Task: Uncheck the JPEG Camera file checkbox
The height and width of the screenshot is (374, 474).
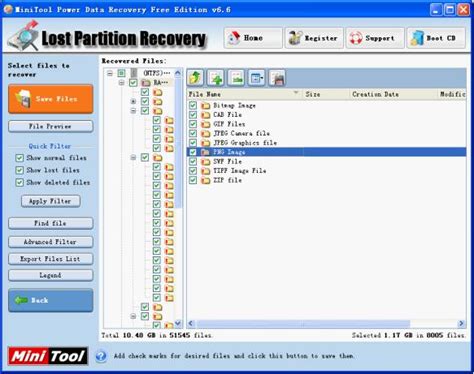Action: coord(193,133)
